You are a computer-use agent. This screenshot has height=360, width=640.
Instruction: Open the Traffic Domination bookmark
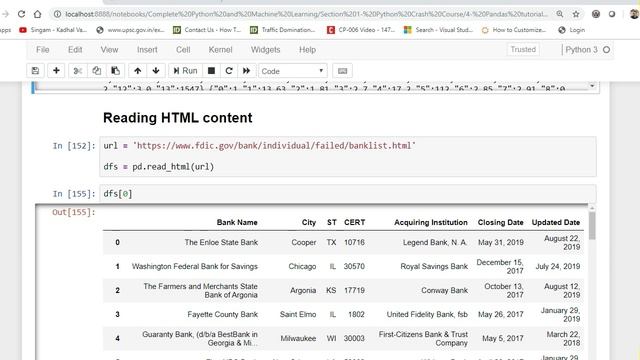point(282,30)
